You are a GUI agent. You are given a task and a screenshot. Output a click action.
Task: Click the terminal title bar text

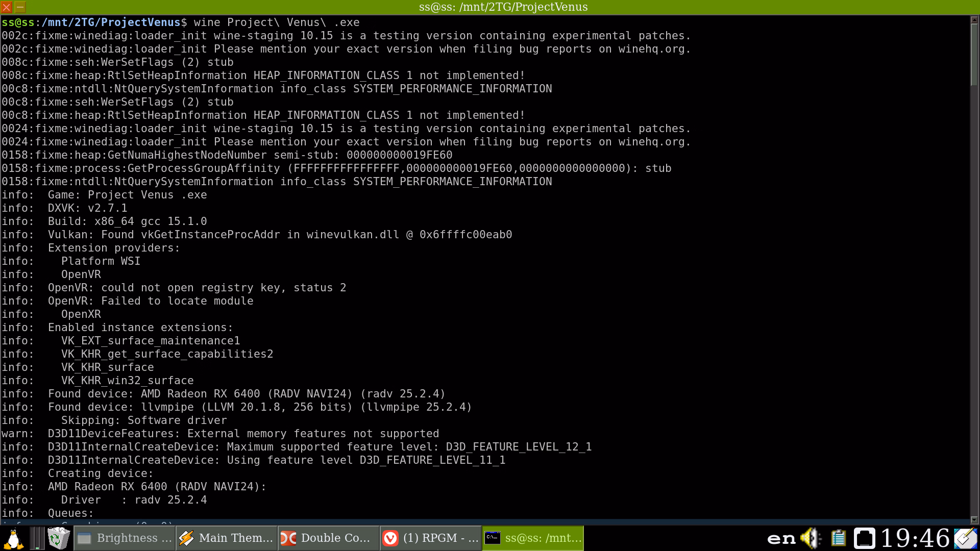pyautogui.click(x=503, y=7)
